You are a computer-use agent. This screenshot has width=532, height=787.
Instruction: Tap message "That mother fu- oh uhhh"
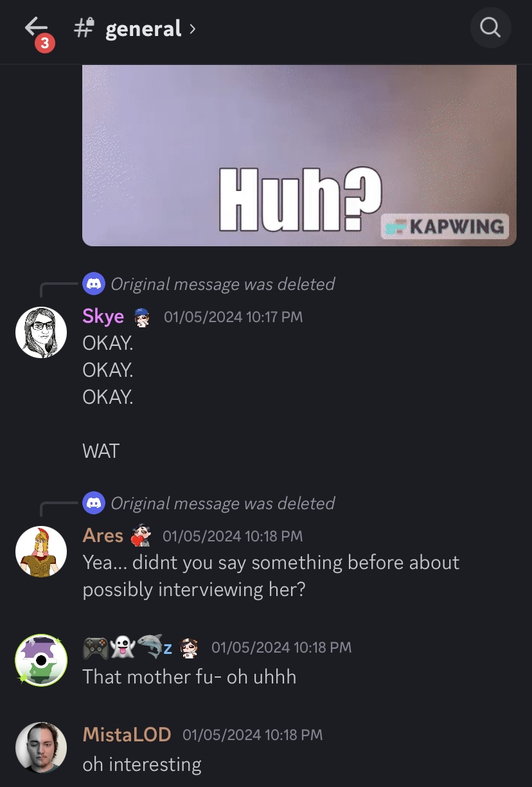pyautogui.click(x=190, y=676)
